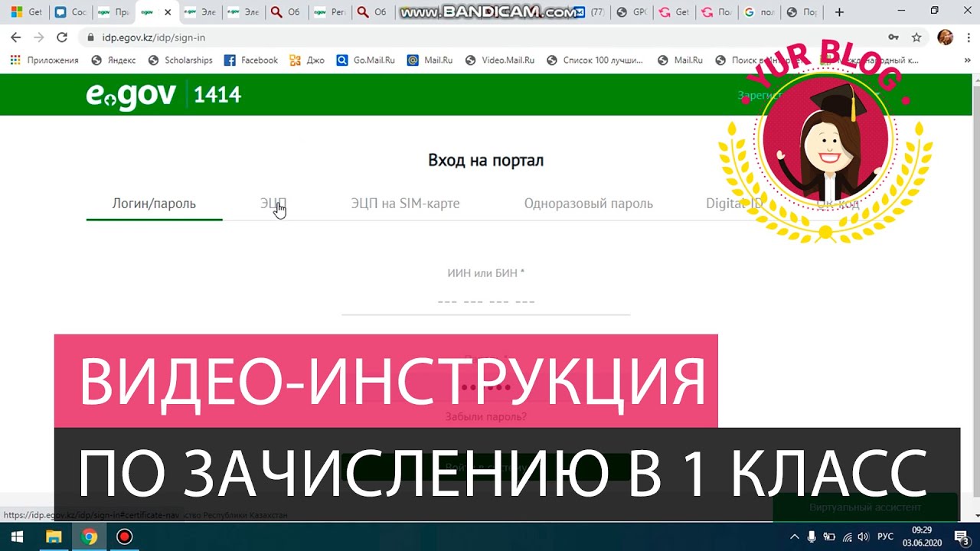980x551 pixels.
Task: Switch to the Microsoft 'Get' tab
Action: click(x=27, y=12)
